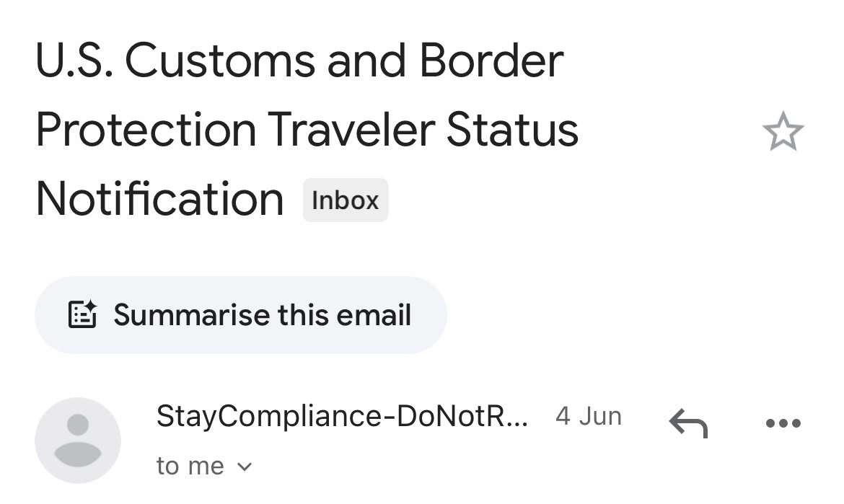Viewport: 844px width, 504px height.
Task: Reply to the StayCompliance sender
Action: [688, 423]
